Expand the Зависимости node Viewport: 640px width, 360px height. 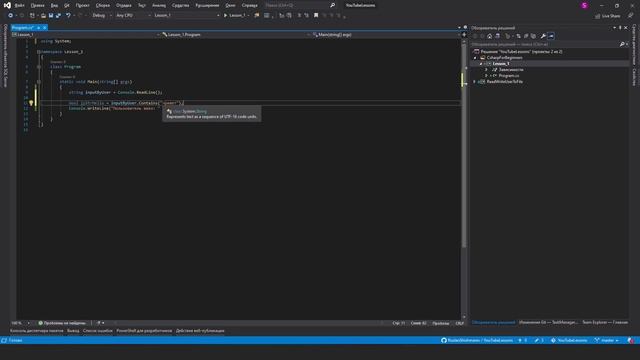tap(486, 70)
